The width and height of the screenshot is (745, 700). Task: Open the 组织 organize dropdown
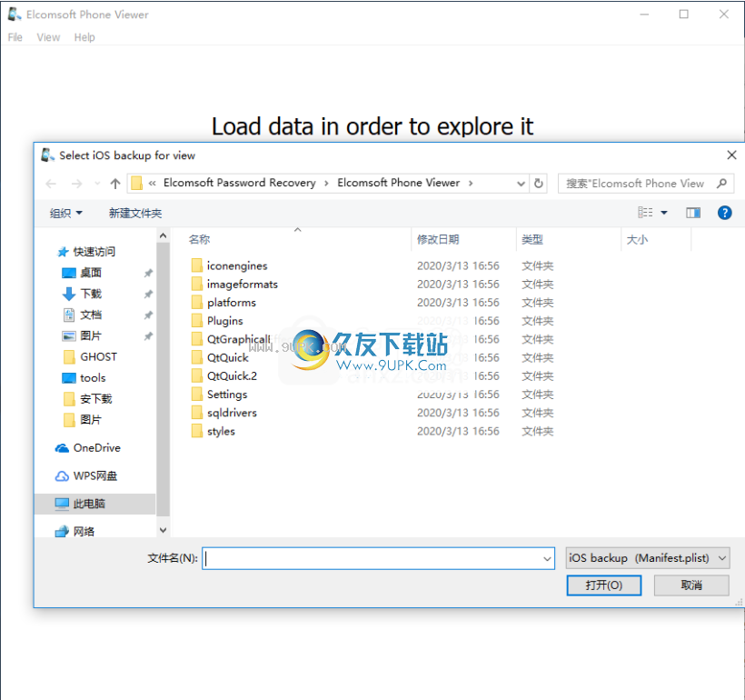pos(66,213)
